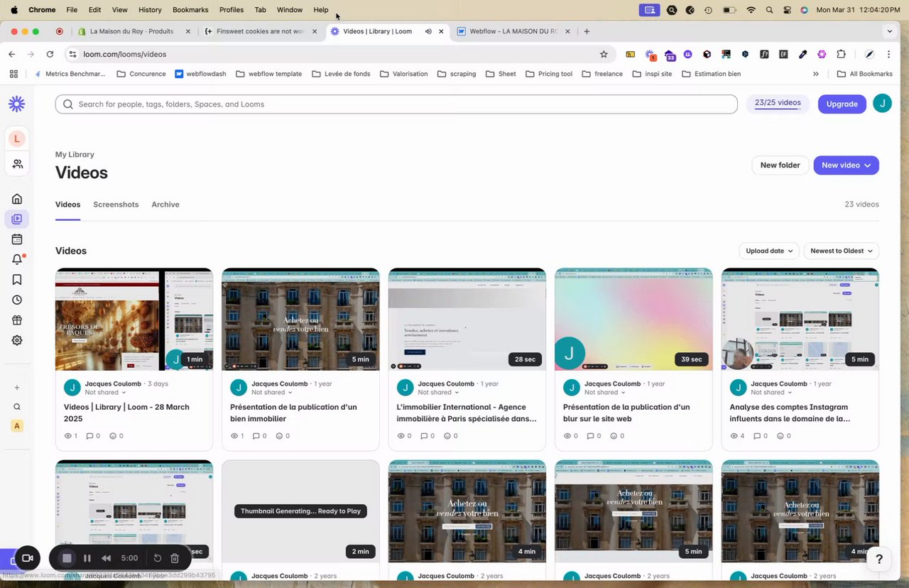This screenshot has height=588, width=909.
Task: Click the sidebar magnifier search icon
Action: [x=17, y=407]
